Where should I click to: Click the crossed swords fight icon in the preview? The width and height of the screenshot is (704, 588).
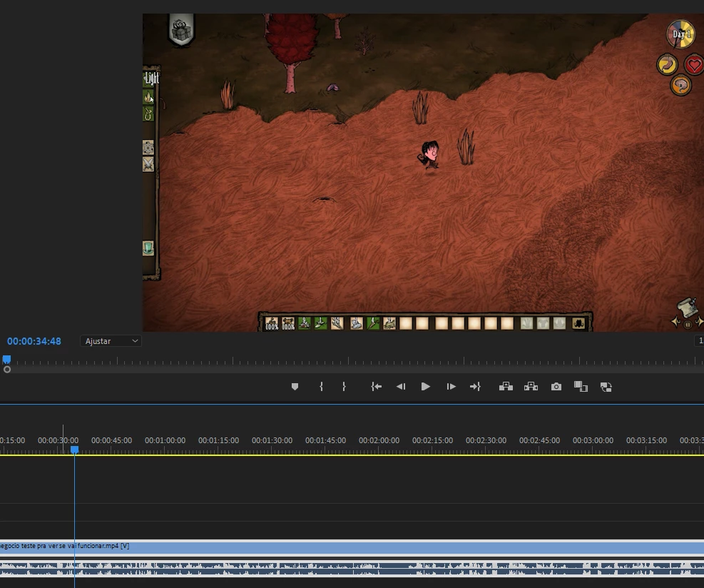148,164
